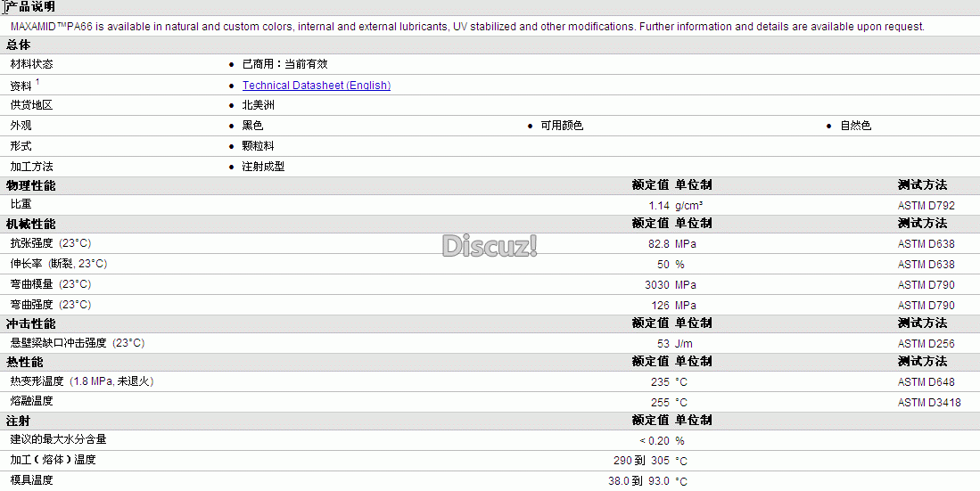Viewport: 980px width, 491px height.
Task: Click 测试方法 header in 物理性能 row
Action: coord(923,185)
